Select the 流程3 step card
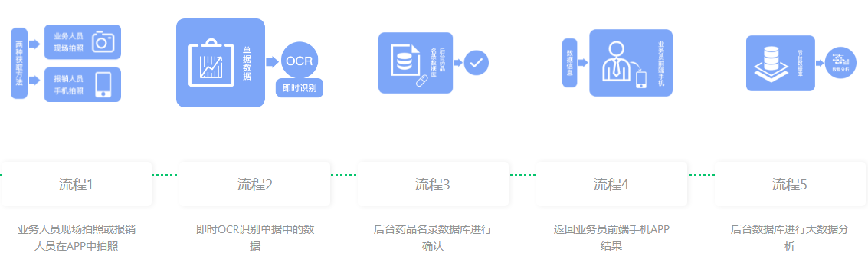 (x=433, y=184)
